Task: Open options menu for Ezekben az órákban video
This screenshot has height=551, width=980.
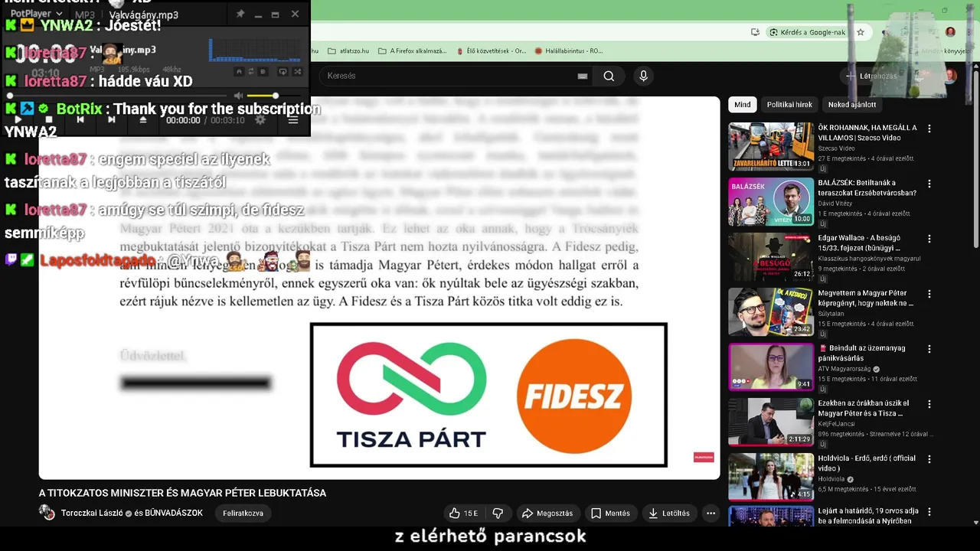Action: click(929, 405)
